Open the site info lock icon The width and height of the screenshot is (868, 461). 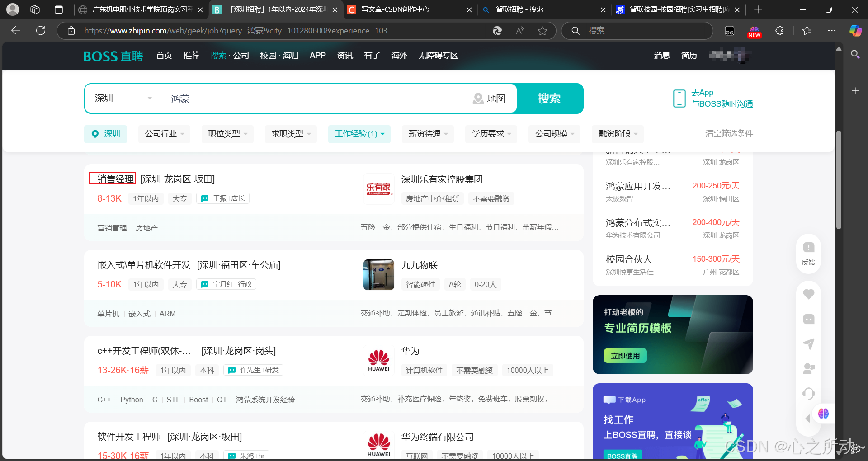[x=71, y=31]
